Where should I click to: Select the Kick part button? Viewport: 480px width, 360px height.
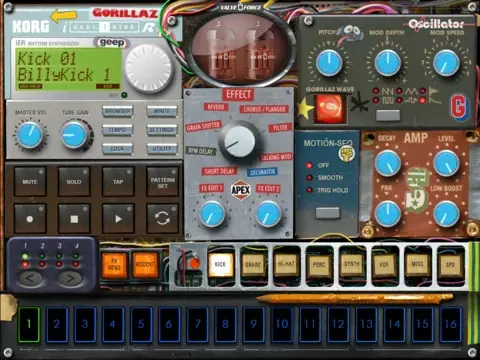(x=220, y=264)
